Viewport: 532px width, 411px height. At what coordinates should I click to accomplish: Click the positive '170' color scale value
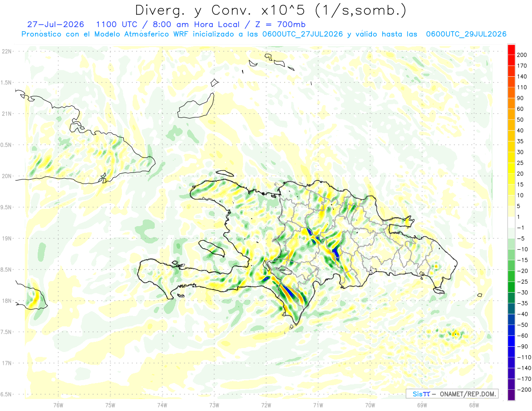[x=522, y=66]
